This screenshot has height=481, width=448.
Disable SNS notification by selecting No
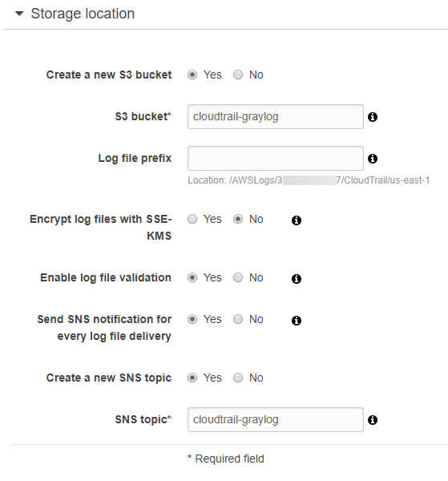click(238, 319)
